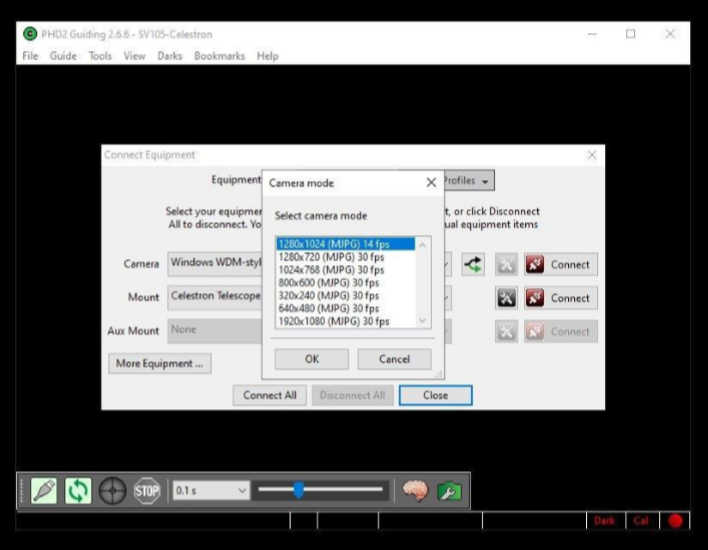Click OK in Camera mode dialog
708x550 pixels.
[312, 359]
